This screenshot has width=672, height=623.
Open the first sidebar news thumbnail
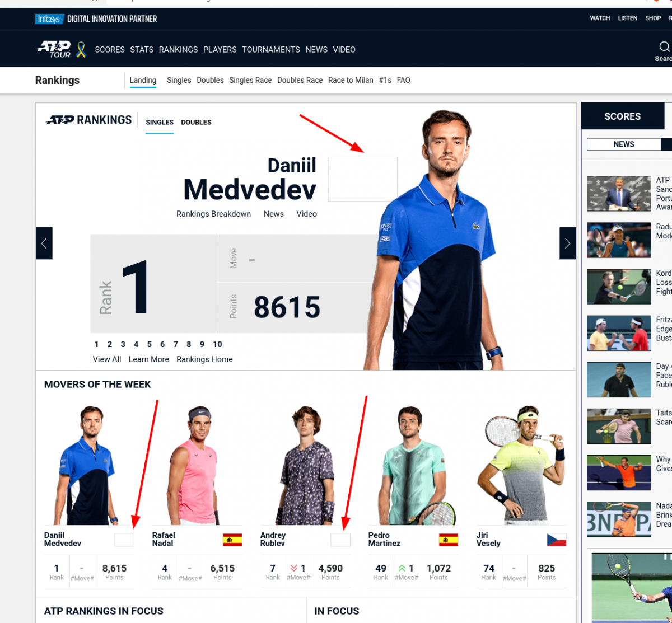coord(619,194)
